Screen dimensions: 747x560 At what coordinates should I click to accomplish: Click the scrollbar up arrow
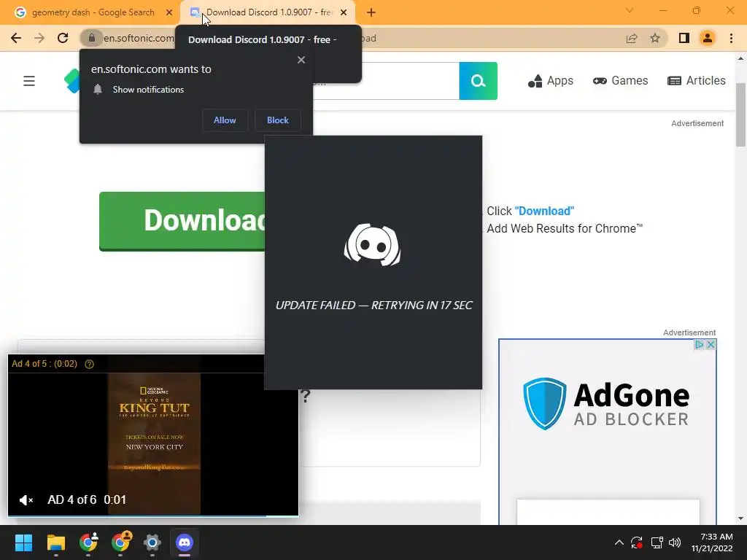pyautogui.click(x=740, y=58)
